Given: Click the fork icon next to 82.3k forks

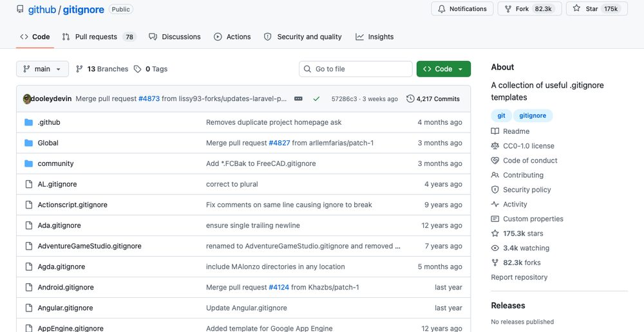Looking at the screenshot, I should pos(495,263).
